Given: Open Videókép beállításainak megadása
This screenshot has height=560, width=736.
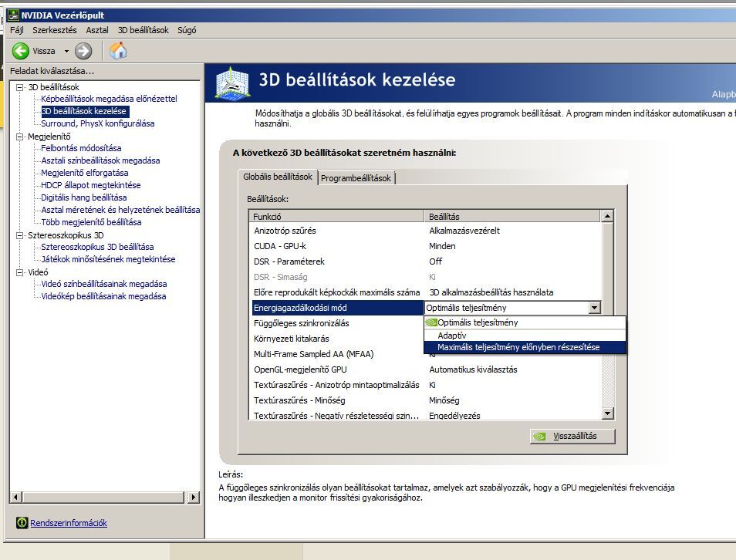Looking at the screenshot, I should [x=103, y=296].
